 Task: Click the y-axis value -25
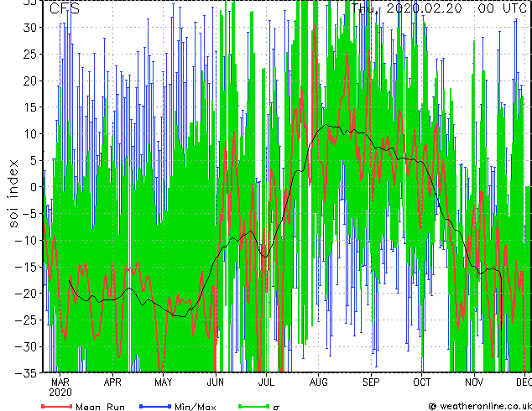pos(26,320)
